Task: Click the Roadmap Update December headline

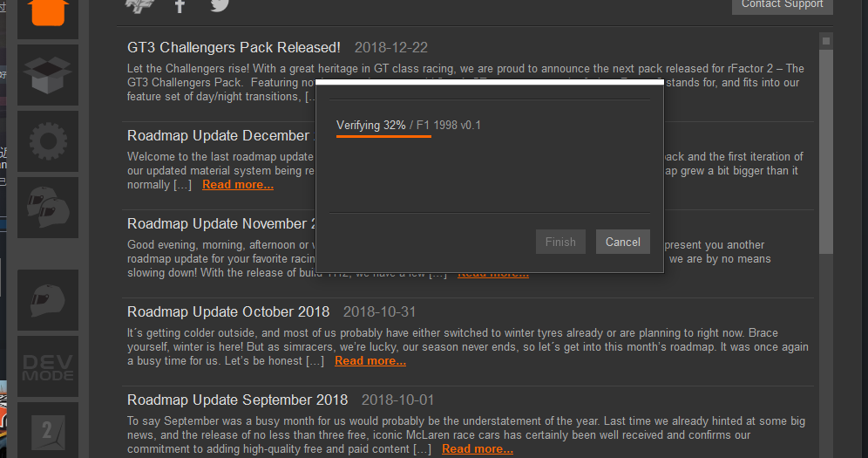Action: click(x=220, y=136)
